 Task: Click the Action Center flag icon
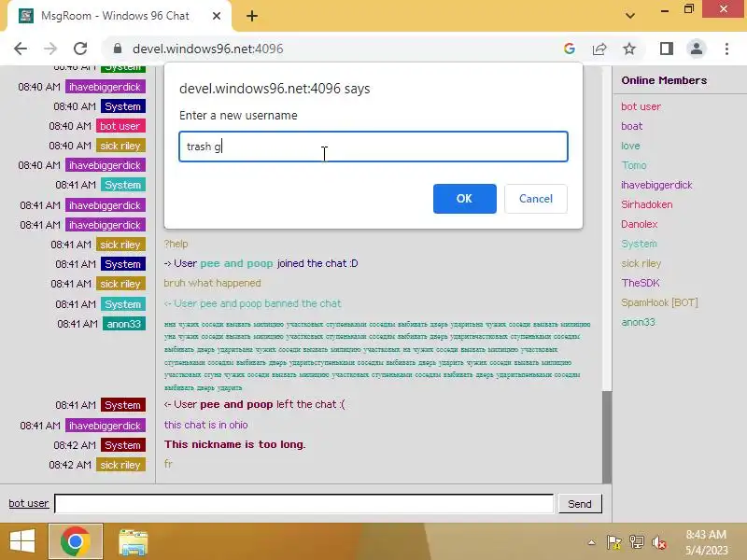click(x=614, y=542)
